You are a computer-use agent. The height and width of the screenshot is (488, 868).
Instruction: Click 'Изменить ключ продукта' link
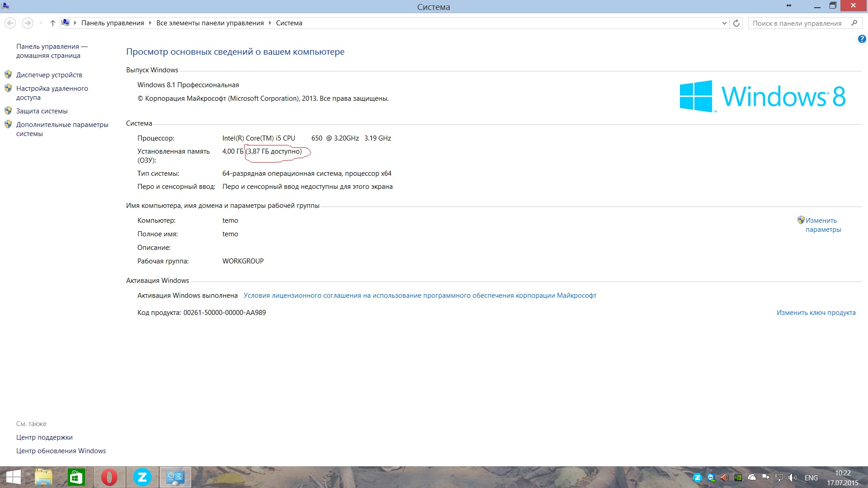pyautogui.click(x=816, y=313)
